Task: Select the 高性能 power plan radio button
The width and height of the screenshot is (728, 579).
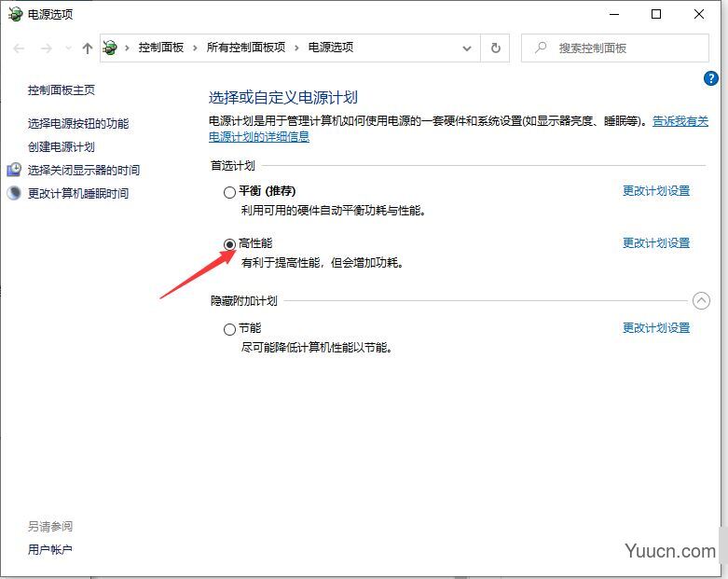Action: (229, 244)
